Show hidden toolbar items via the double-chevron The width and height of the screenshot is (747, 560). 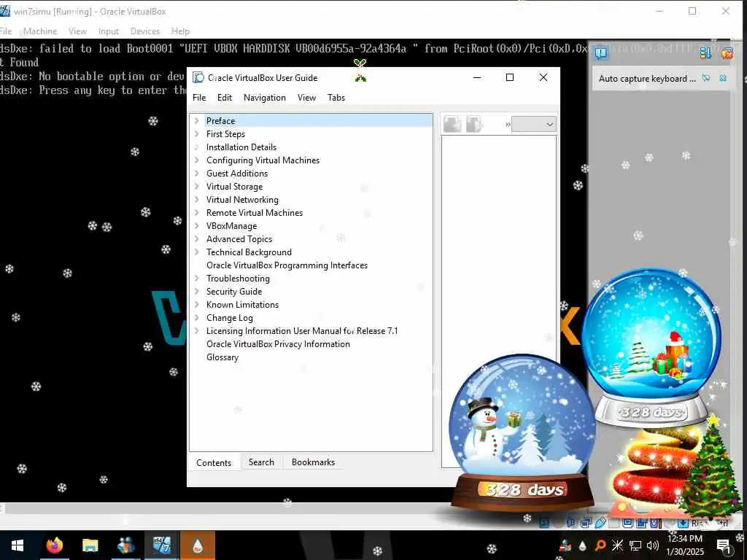coord(508,125)
